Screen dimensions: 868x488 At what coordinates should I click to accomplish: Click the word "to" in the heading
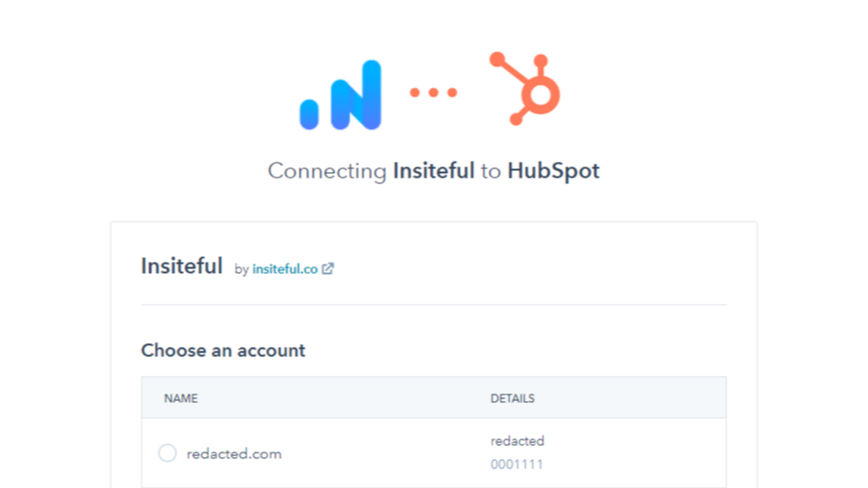pos(491,171)
